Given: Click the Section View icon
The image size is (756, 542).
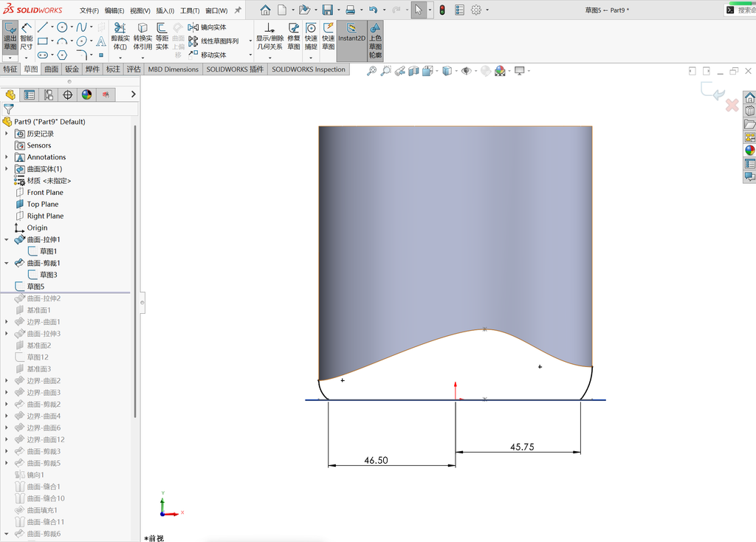Looking at the screenshot, I should (x=413, y=71).
